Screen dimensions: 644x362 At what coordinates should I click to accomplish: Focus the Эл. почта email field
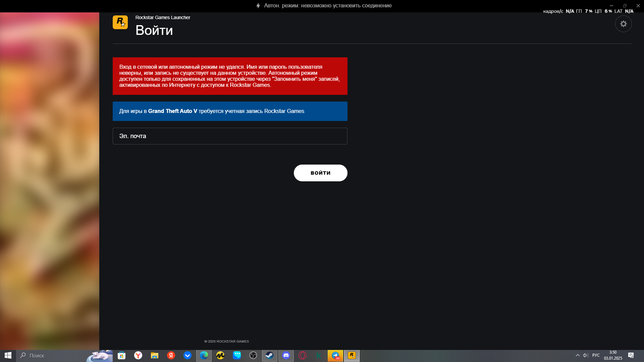230,136
